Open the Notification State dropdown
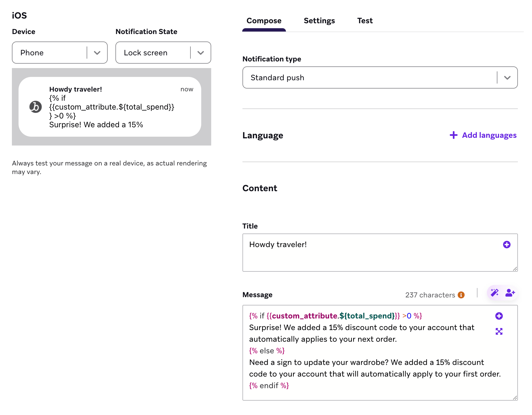The width and height of the screenshot is (532, 415). tap(163, 53)
